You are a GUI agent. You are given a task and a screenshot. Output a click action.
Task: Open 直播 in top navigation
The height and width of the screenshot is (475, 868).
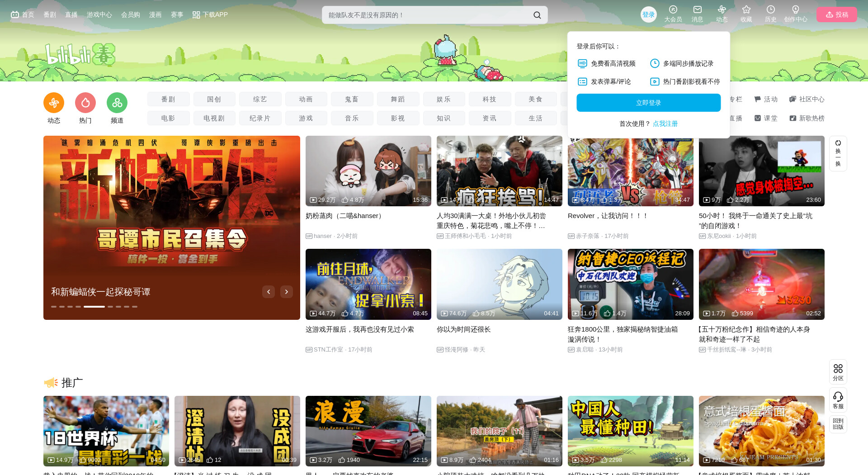click(71, 14)
